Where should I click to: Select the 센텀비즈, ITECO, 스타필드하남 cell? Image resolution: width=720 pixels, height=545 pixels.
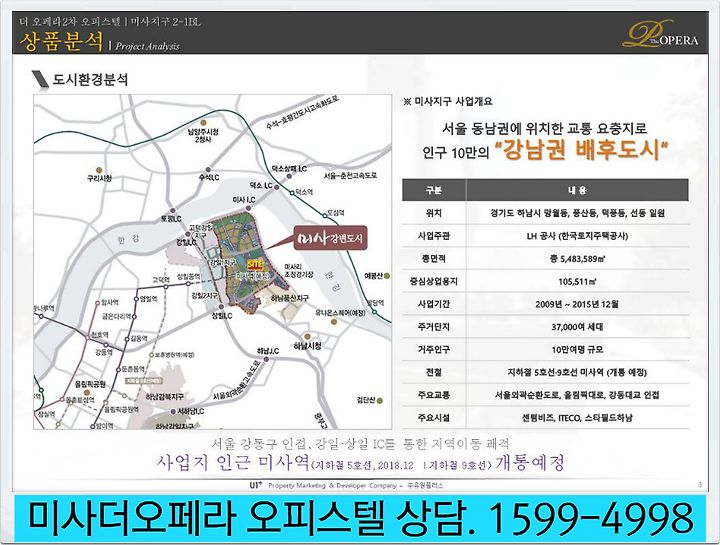[x=577, y=418]
